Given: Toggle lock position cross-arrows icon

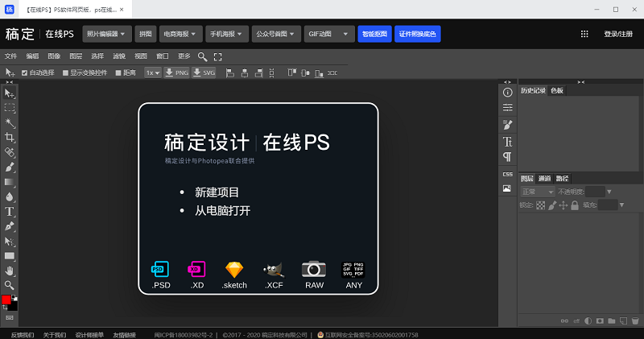Looking at the screenshot, I should point(563,205).
